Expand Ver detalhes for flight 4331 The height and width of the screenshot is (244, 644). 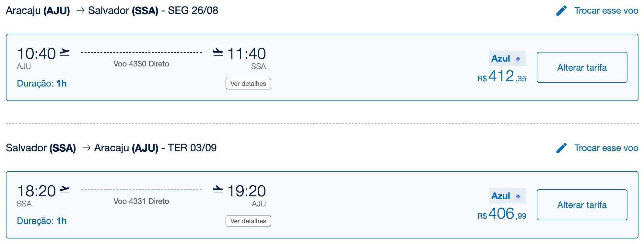click(x=248, y=221)
